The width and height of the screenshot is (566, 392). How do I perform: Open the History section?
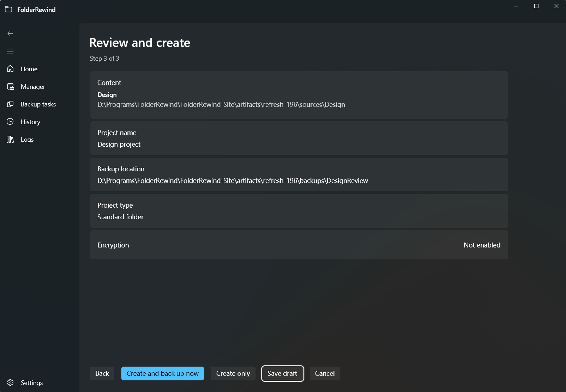click(x=40, y=122)
